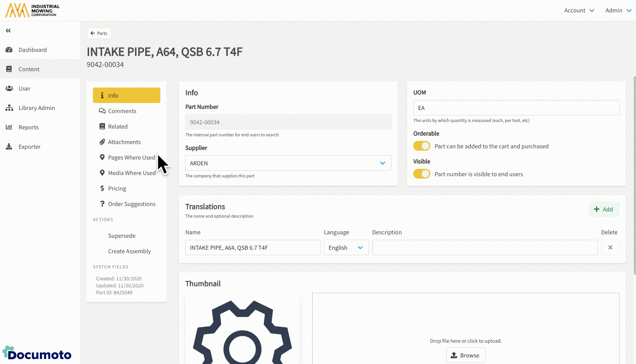Click Browse to upload a thumbnail
The image size is (636, 364).
pos(466,355)
